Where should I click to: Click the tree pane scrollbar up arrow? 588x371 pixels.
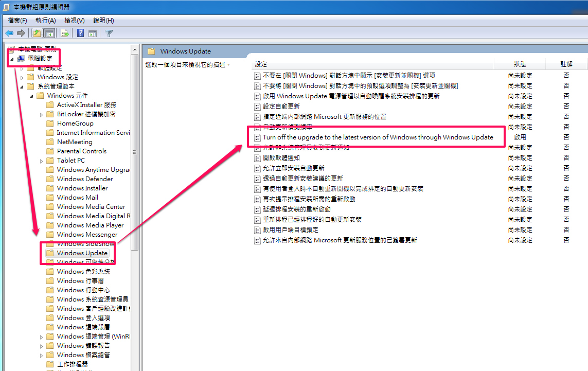pos(135,49)
